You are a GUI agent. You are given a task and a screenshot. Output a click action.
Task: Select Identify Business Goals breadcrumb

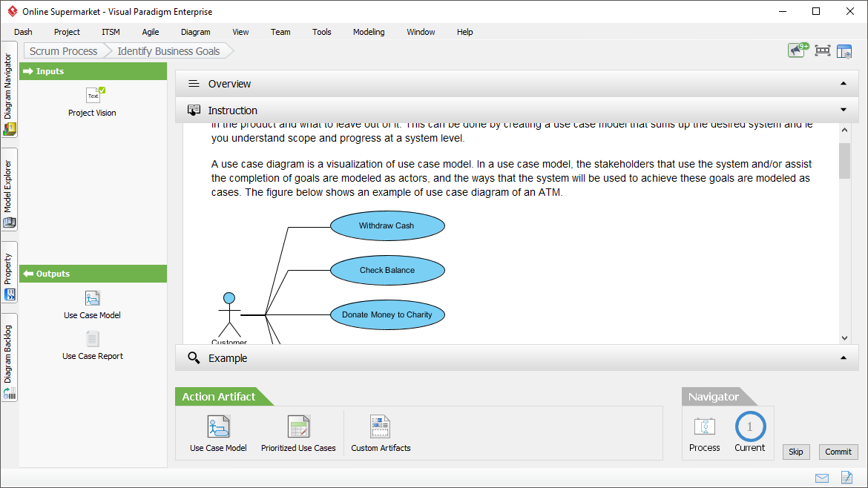[x=169, y=51]
